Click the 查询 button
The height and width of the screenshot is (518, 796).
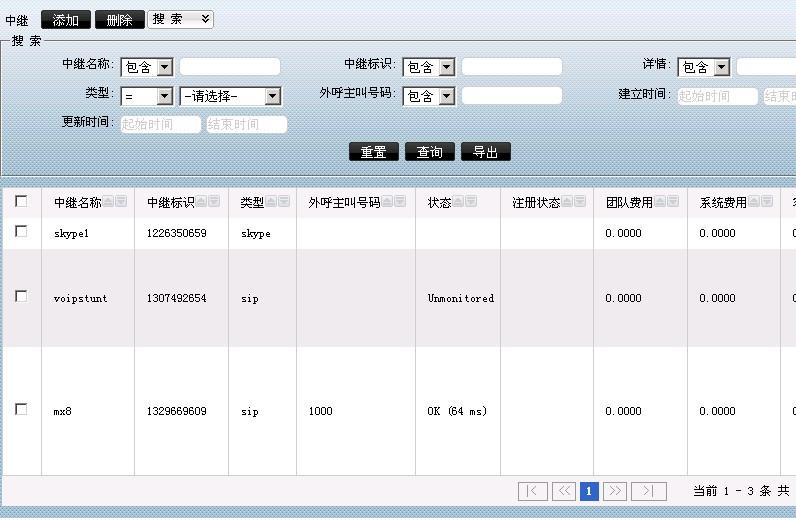(x=429, y=151)
